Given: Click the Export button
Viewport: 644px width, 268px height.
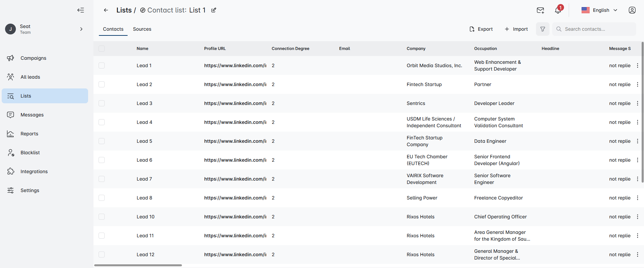Looking at the screenshot, I should [481, 29].
